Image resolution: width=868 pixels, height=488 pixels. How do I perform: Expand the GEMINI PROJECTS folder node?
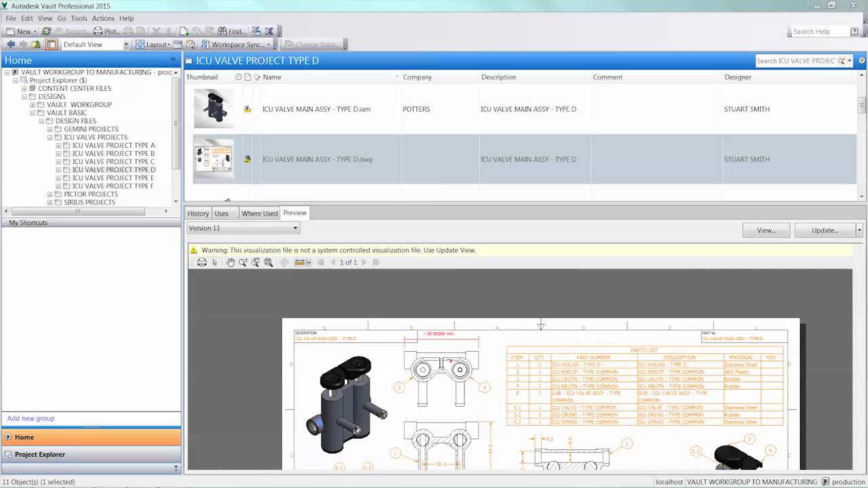click(x=50, y=129)
